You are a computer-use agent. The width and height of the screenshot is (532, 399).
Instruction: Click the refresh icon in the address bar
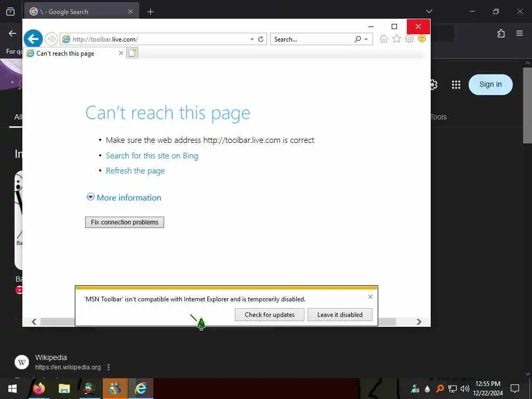coord(261,39)
